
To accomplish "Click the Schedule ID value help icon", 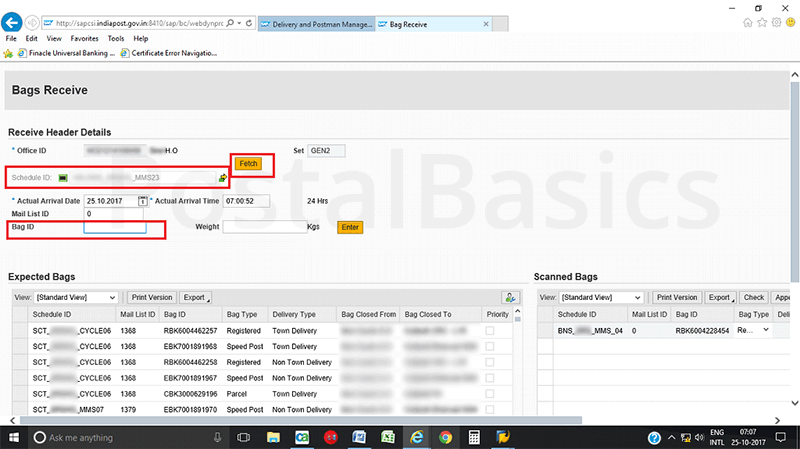I will click(223, 177).
